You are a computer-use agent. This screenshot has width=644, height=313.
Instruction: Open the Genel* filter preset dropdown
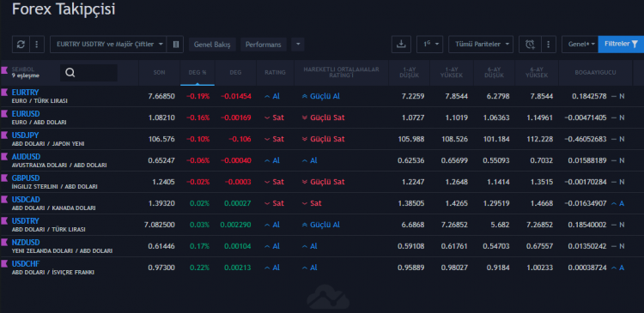tap(580, 45)
